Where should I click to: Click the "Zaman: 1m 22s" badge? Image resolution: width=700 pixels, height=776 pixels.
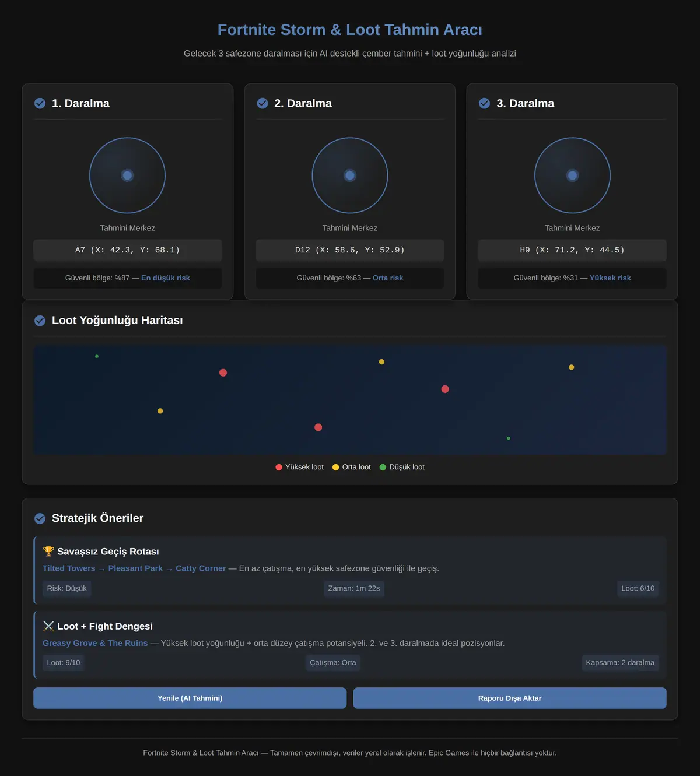click(x=354, y=588)
